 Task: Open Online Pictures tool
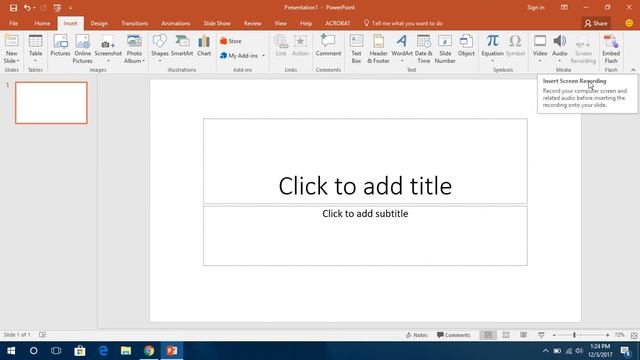coord(82,49)
